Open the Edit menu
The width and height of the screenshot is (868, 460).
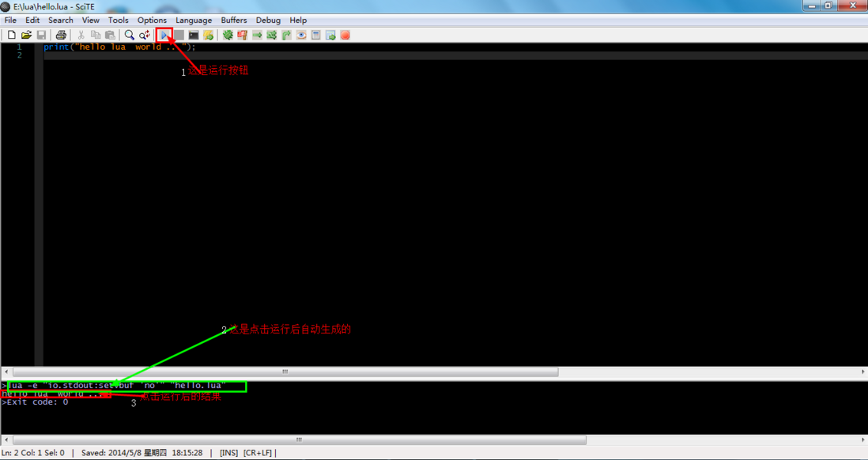click(32, 20)
